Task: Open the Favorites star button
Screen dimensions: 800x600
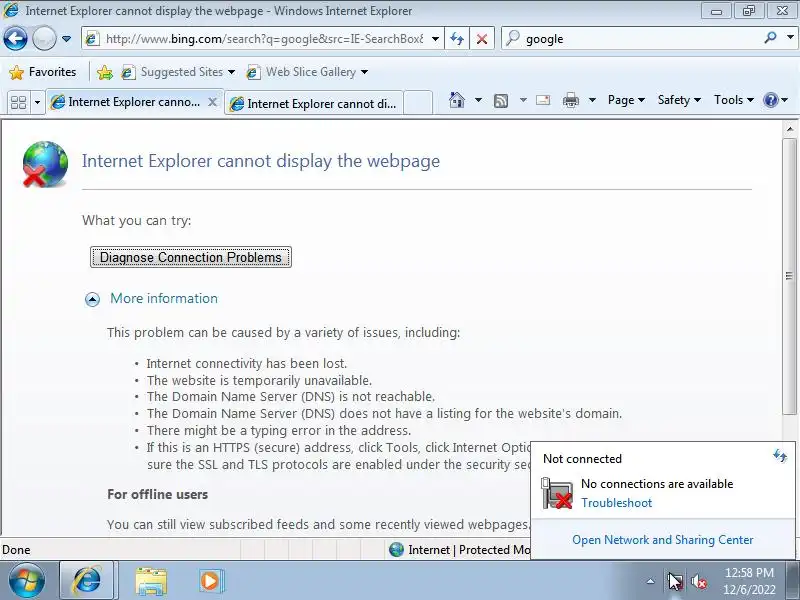Action: coord(43,72)
